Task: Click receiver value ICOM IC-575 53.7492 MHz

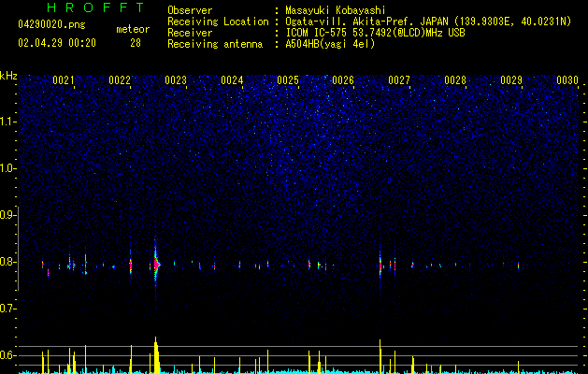Action: pyautogui.click(x=375, y=33)
